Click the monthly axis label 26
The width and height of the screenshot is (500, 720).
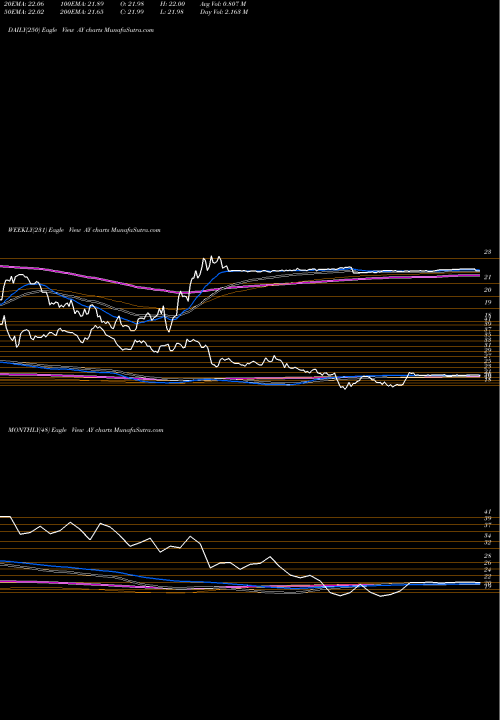(487, 562)
